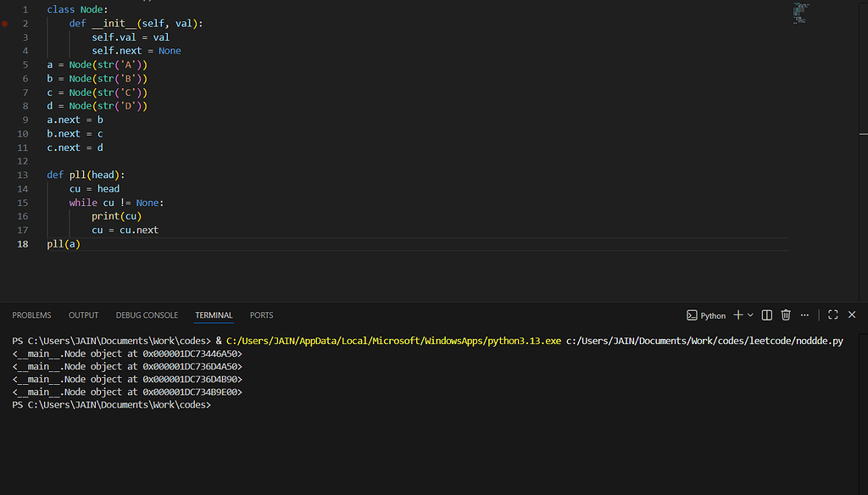
Task: Click the "a = Node(str('A'))" line
Action: point(97,64)
